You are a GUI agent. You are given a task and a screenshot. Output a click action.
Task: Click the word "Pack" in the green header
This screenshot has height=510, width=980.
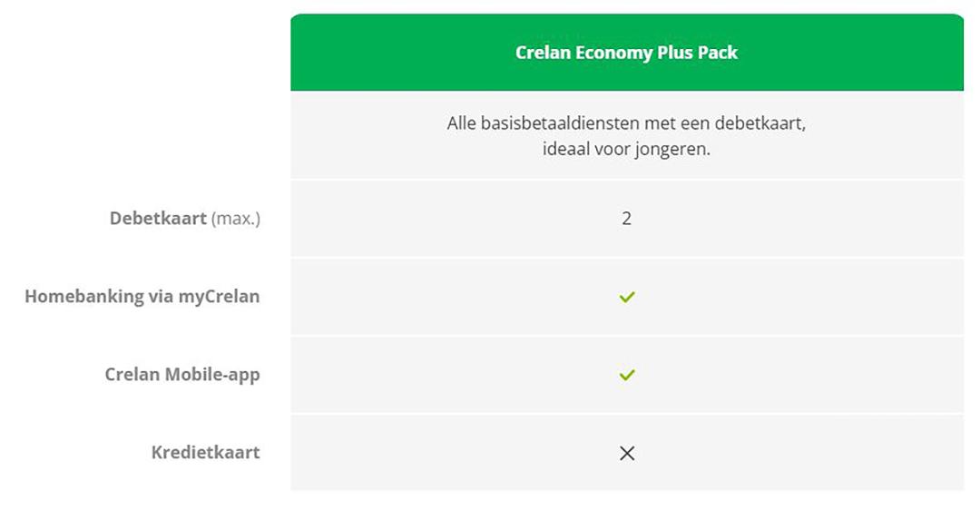coord(718,53)
